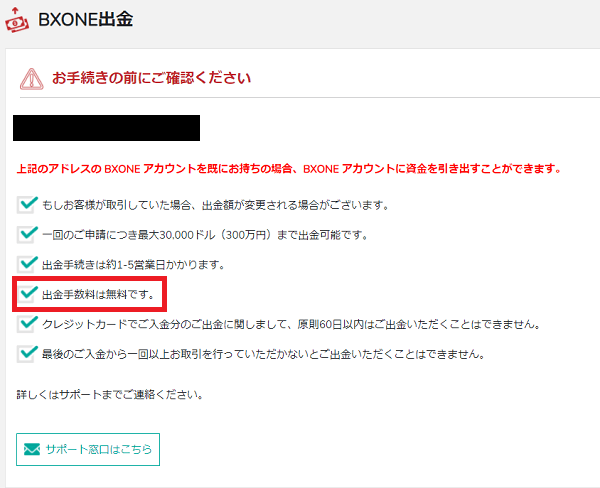Toggle checkbox for クレジットカード 60日以内 notice
Screen dimensions: 600x488
(27, 324)
